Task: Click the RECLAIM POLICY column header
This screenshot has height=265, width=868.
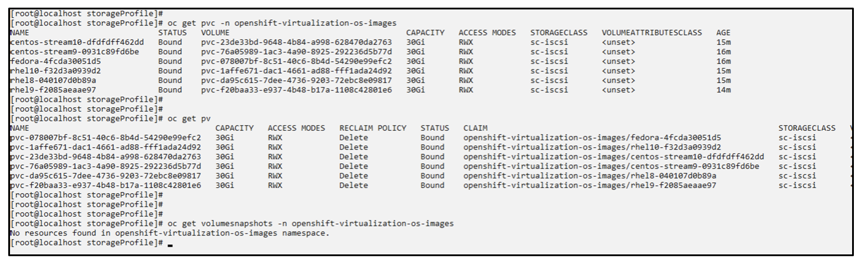Action: 373,128
